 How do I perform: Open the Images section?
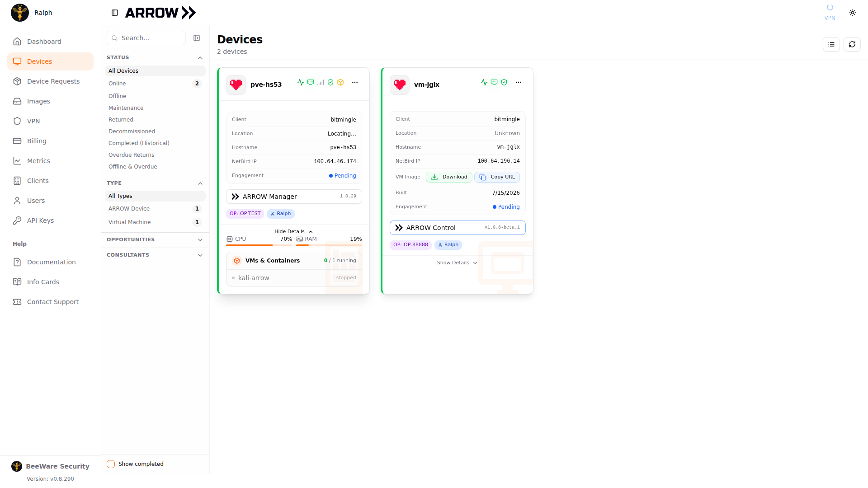(x=50, y=101)
